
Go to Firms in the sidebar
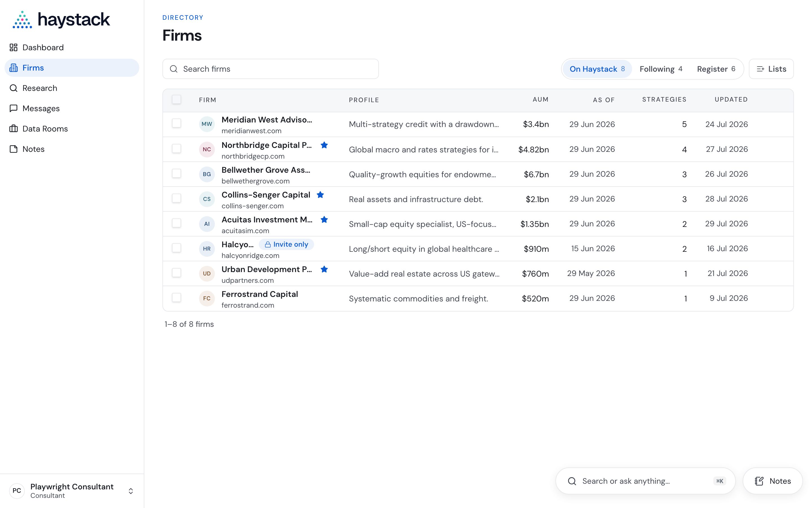[x=72, y=68]
